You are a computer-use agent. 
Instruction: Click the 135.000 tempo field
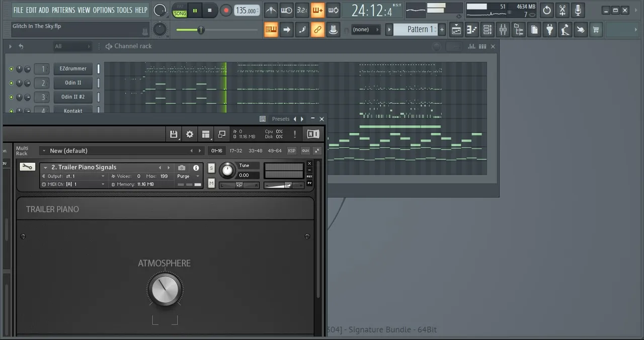click(247, 11)
